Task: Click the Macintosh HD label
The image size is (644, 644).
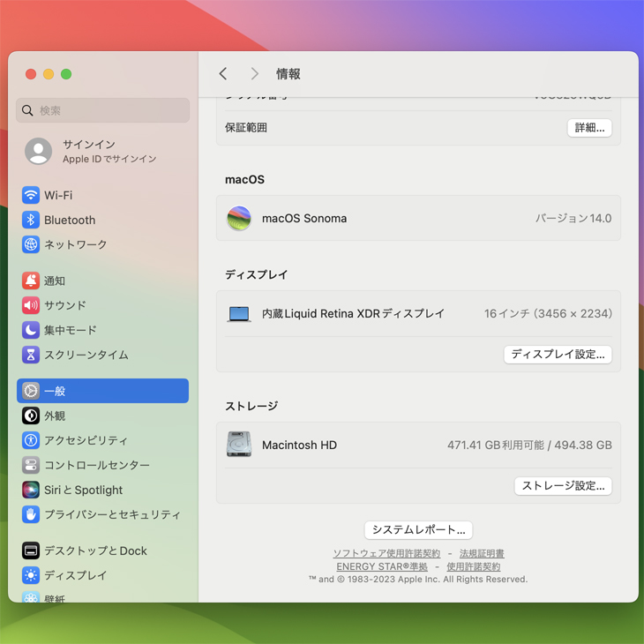Action: (299, 445)
